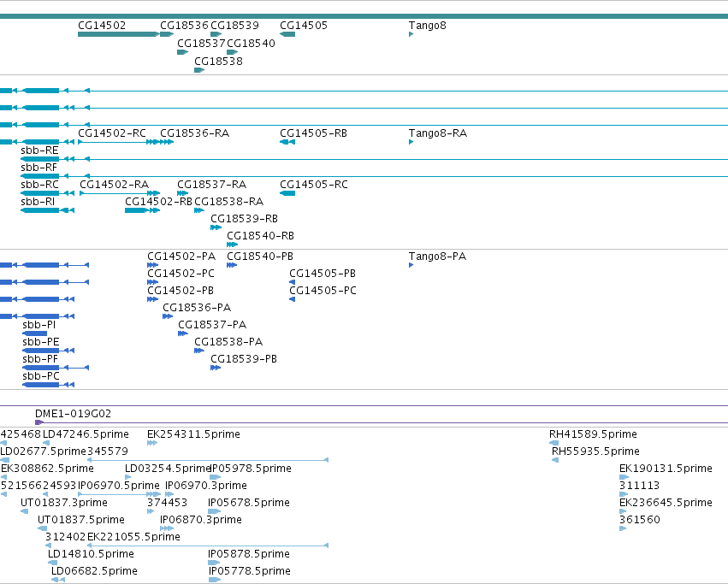The height and width of the screenshot is (584, 728).
Task: Select the sbb-PC protein label
Action: [x=41, y=376]
